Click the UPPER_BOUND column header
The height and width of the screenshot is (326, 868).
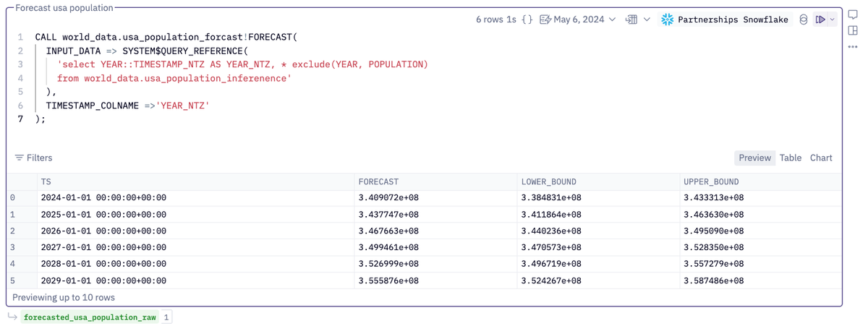(x=761, y=181)
